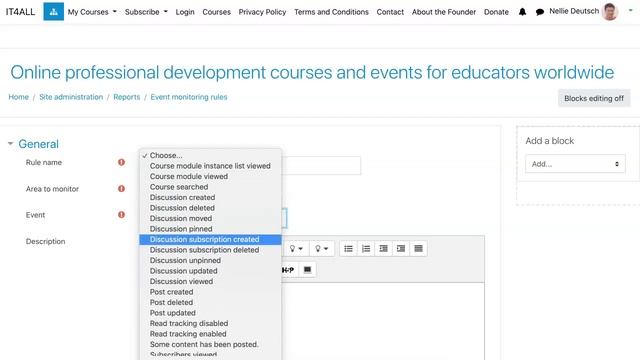Image resolution: width=640 pixels, height=360 pixels.
Task: Select Post updated event
Action: pos(210,313)
